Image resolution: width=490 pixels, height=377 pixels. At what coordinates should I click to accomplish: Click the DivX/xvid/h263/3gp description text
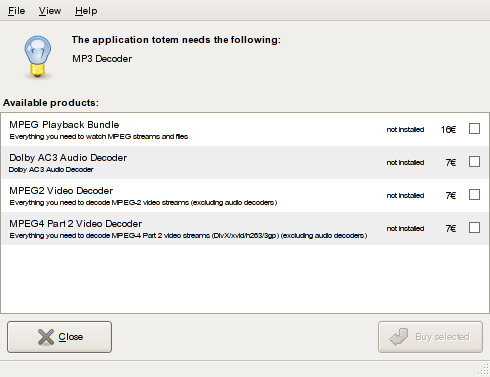tap(188, 236)
